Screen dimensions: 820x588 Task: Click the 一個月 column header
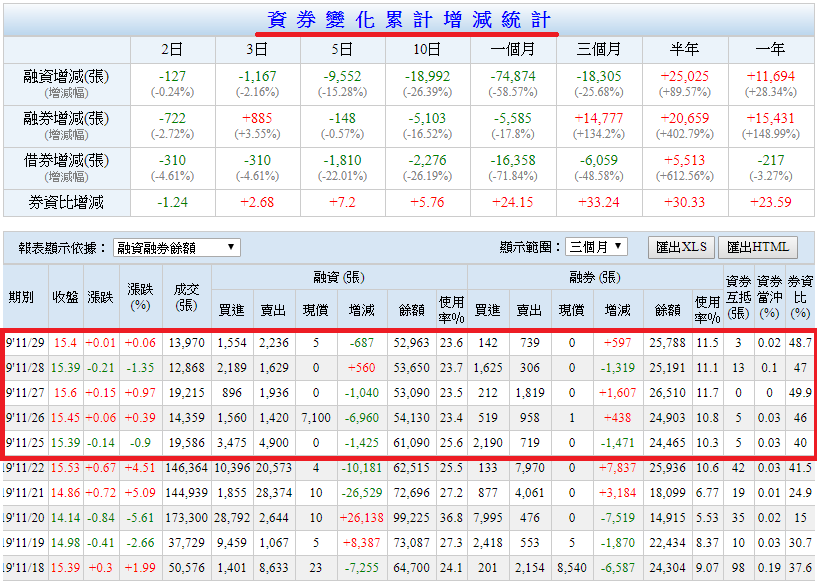click(x=513, y=50)
